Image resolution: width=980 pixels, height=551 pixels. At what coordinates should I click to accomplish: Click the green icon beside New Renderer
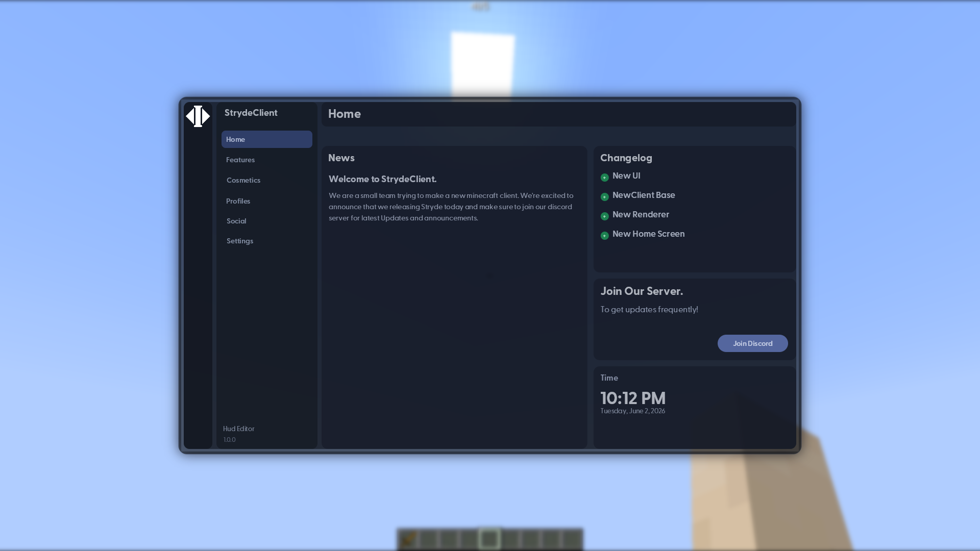(604, 216)
